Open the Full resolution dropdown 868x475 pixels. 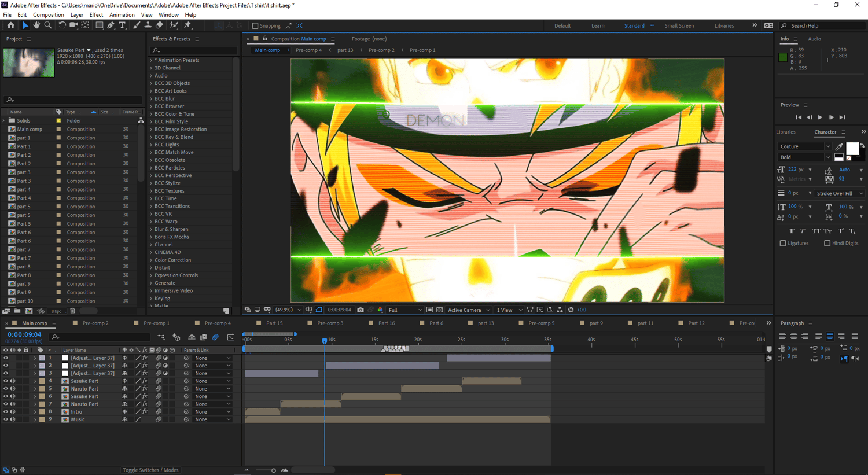pyautogui.click(x=405, y=310)
